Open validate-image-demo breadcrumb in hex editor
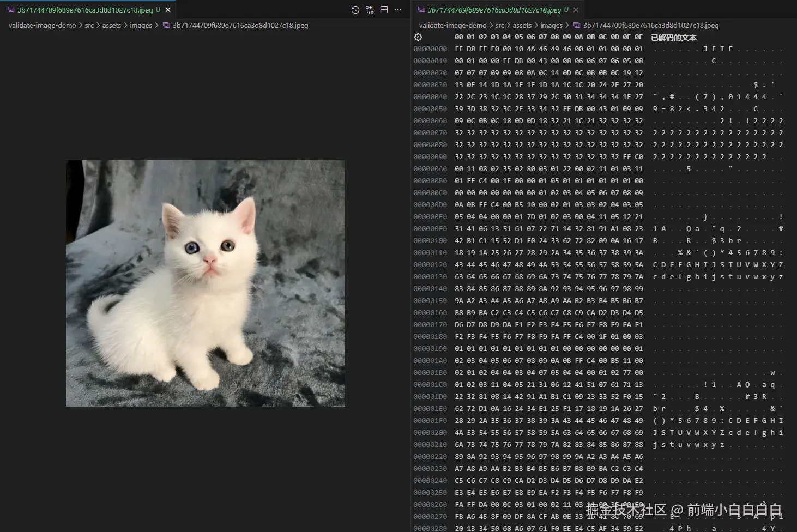Image resolution: width=797 pixels, height=532 pixels. 452,25
